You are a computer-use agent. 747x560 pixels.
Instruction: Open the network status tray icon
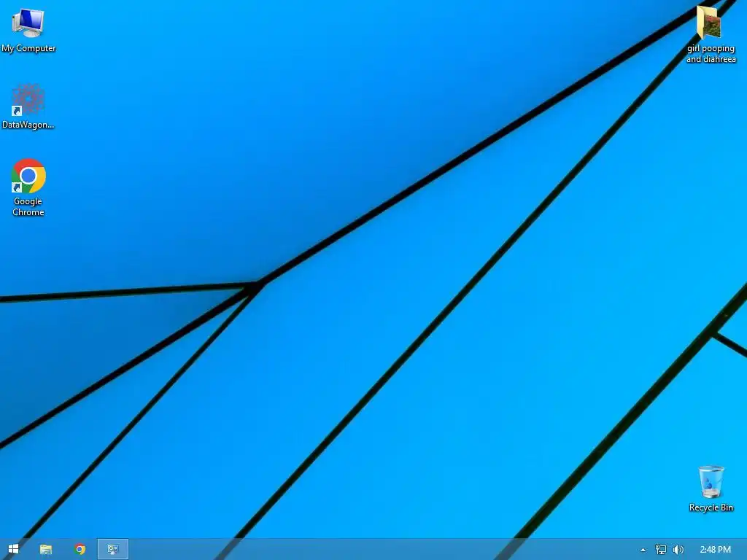coord(661,550)
